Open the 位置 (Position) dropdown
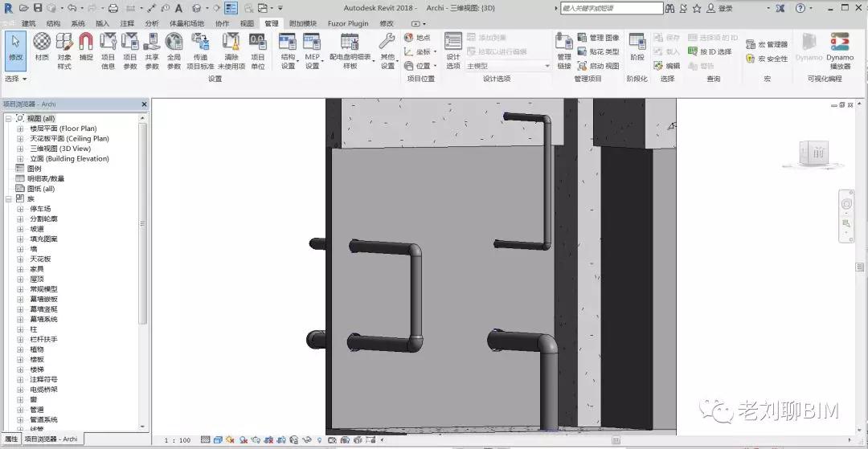This screenshot has height=449, width=868. 420,66
